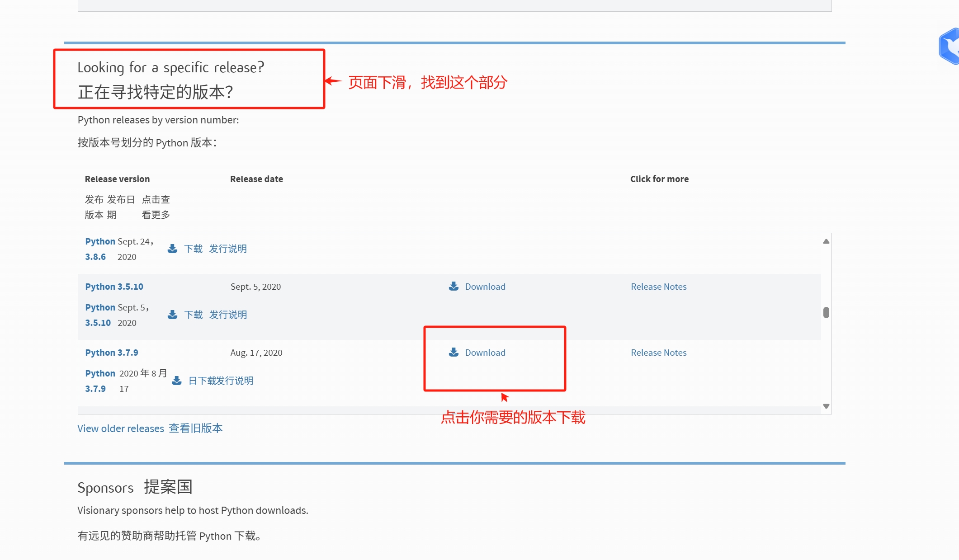Click translated Python 3.7.9 version link
Viewport: 959px width, 560px height.
100,381
